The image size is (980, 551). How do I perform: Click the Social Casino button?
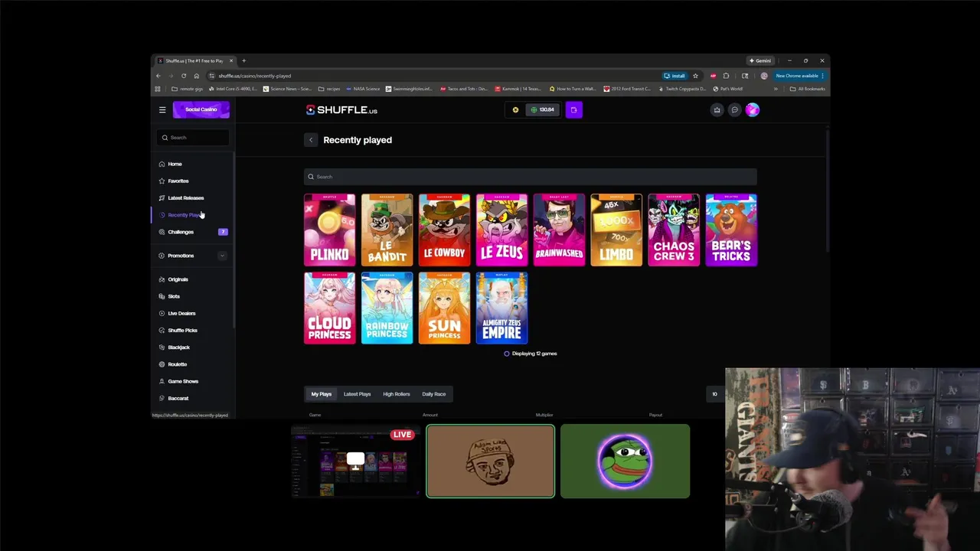(x=201, y=109)
